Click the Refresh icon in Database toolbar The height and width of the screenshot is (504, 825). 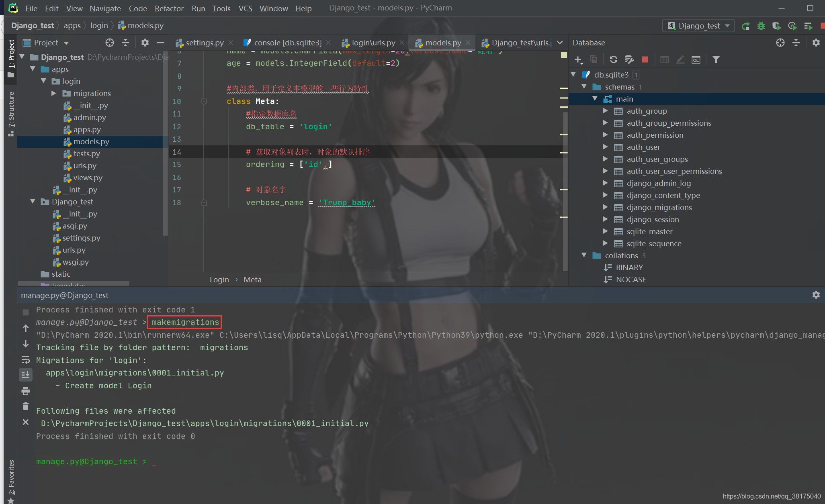coord(613,60)
